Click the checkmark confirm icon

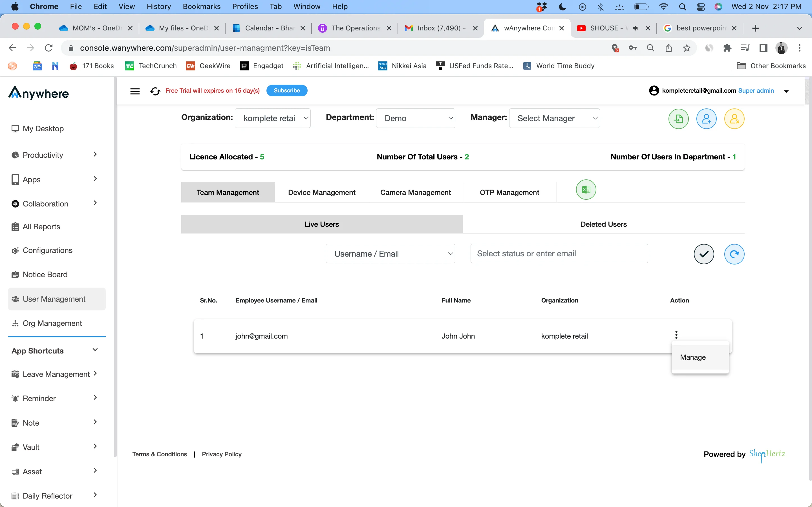click(704, 253)
